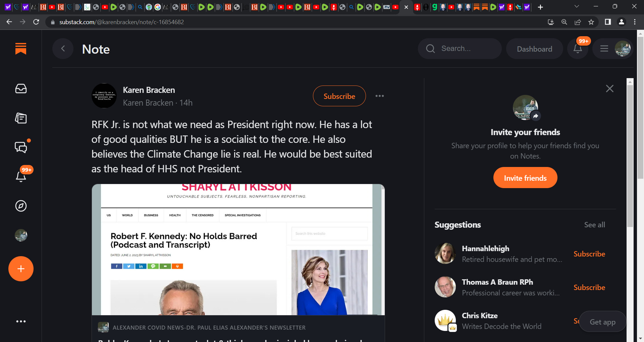
Task: Open Thomas A Braun RPh profile
Action: (497, 282)
